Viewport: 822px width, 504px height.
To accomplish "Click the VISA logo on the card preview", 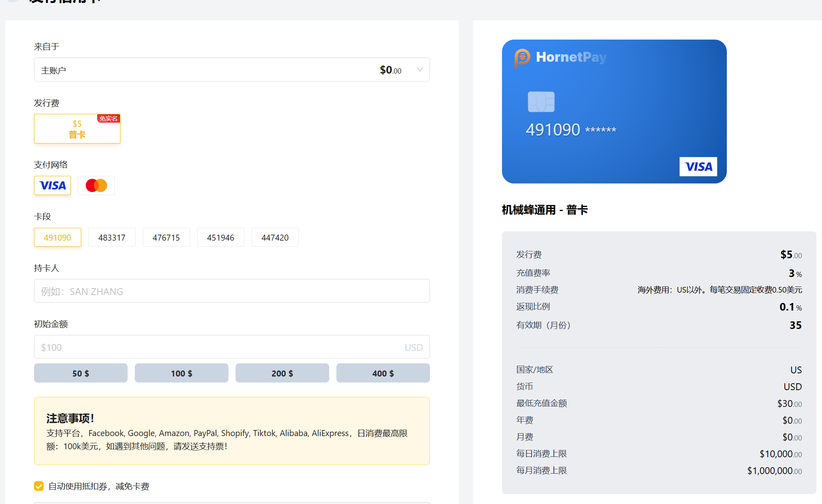I will click(698, 167).
